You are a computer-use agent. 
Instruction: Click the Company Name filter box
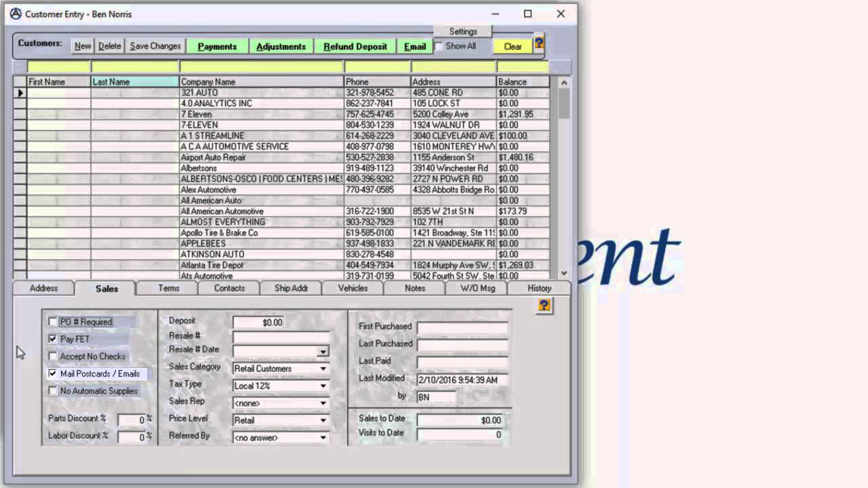click(x=262, y=67)
